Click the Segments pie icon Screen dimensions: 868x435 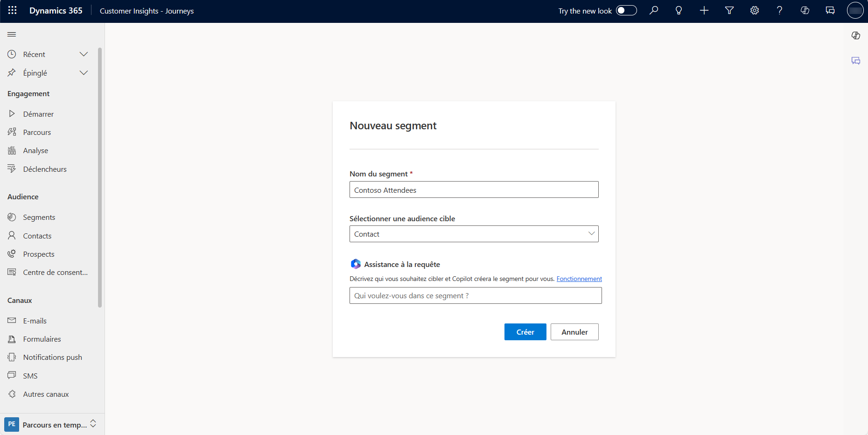12,217
